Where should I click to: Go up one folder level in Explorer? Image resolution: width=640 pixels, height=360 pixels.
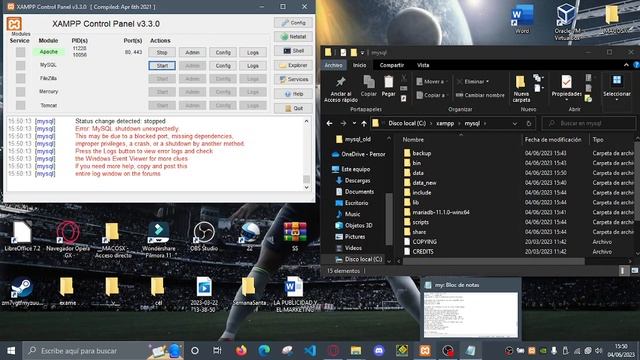(364, 123)
